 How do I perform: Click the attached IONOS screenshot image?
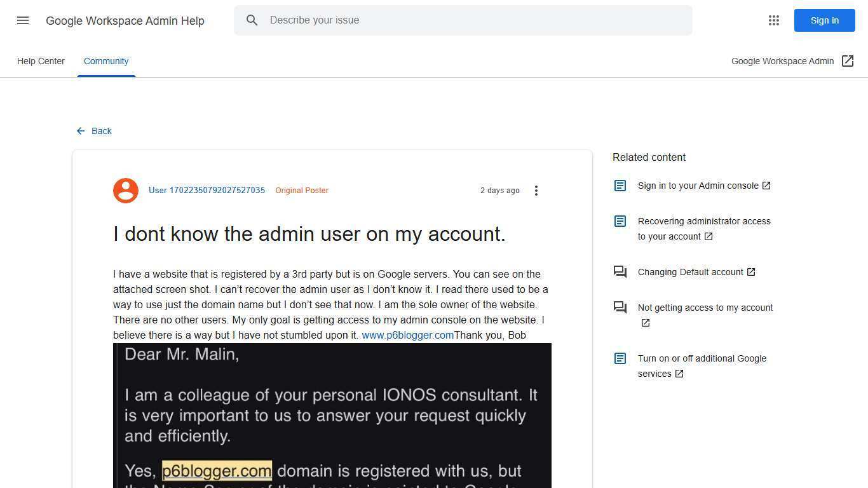332,413
